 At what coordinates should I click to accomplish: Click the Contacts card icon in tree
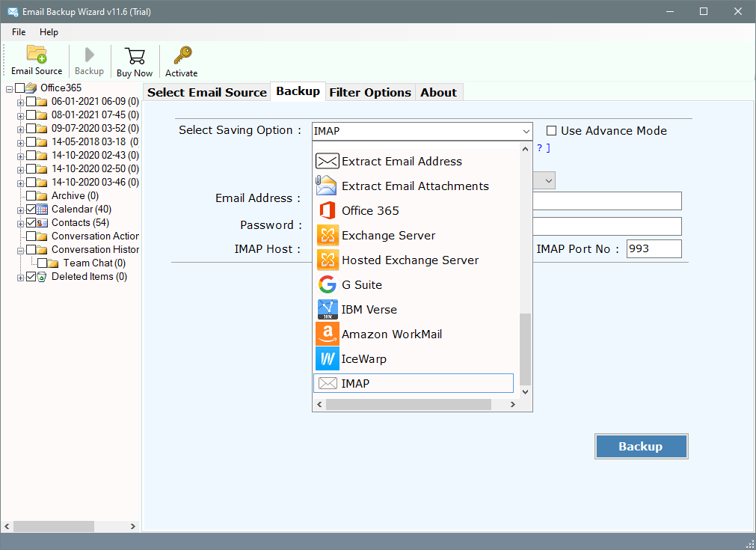[42, 222]
